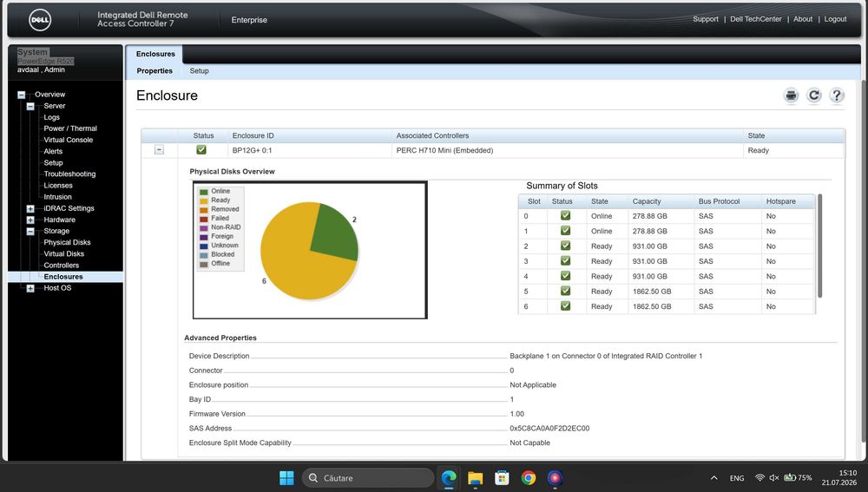Click the battery 75% indicator
This screenshot has height=492, width=868.
click(798, 477)
